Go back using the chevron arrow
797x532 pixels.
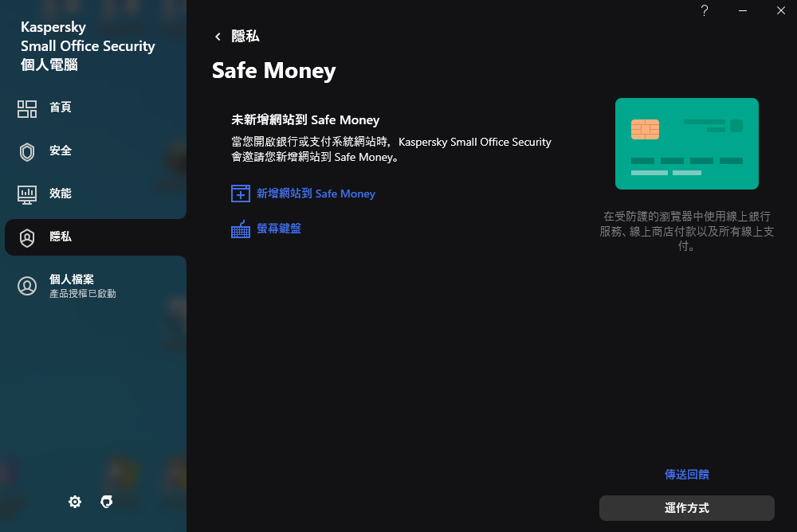point(218,37)
